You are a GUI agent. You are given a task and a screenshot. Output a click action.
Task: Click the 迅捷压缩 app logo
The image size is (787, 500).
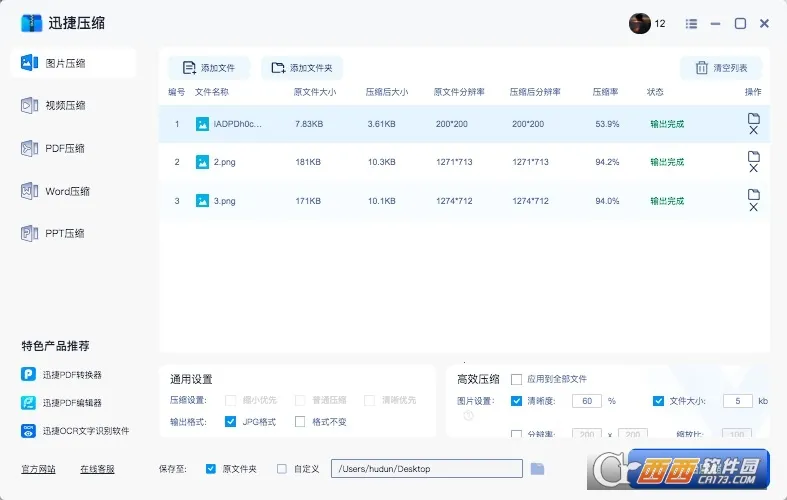click(x=31, y=23)
